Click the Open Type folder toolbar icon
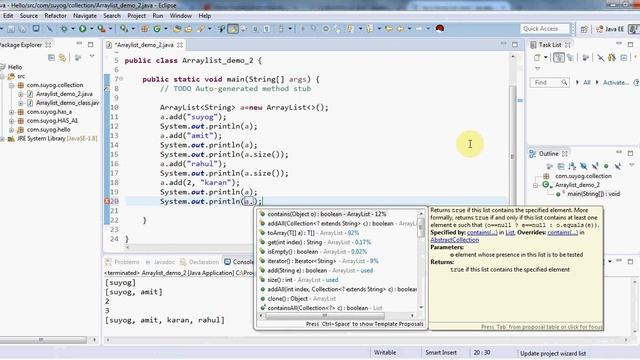640x360 pixels. (x=177, y=29)
